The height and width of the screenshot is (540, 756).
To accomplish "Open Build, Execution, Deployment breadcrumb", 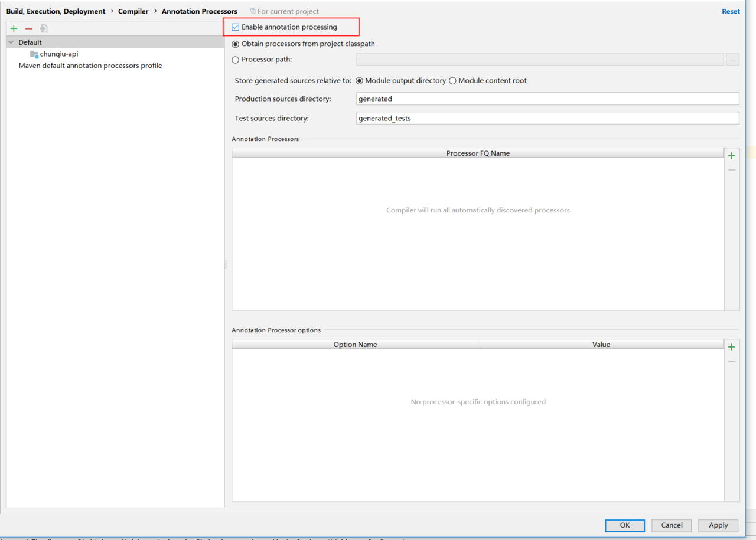I will click(x=56, y=11).
